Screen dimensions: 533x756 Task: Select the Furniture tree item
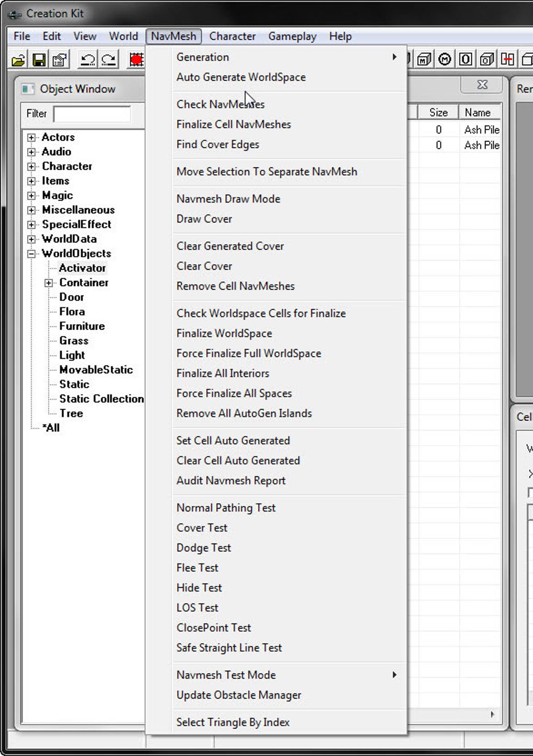[x=82, y=326]
